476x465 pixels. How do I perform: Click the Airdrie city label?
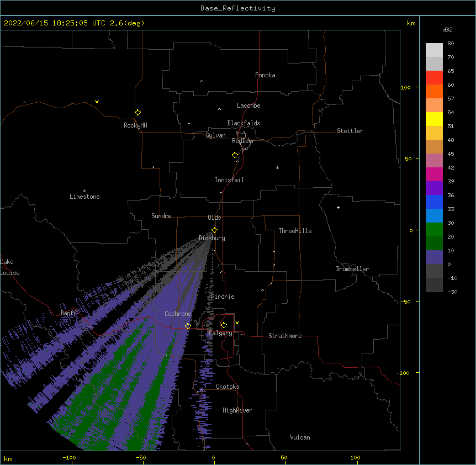223,297
